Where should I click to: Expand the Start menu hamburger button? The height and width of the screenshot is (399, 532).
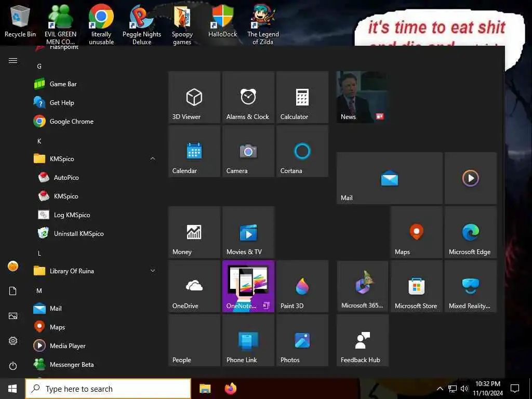click(x=13, y=60)
